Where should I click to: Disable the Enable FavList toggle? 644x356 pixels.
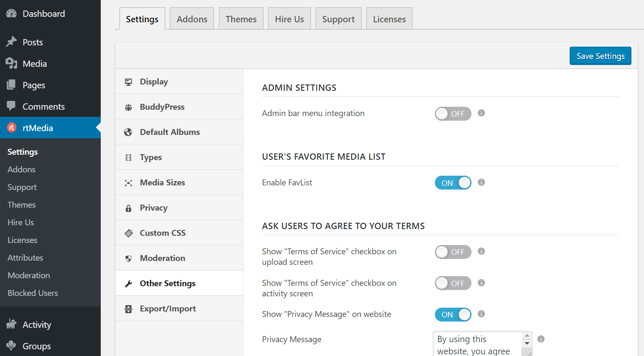[453, 182]
